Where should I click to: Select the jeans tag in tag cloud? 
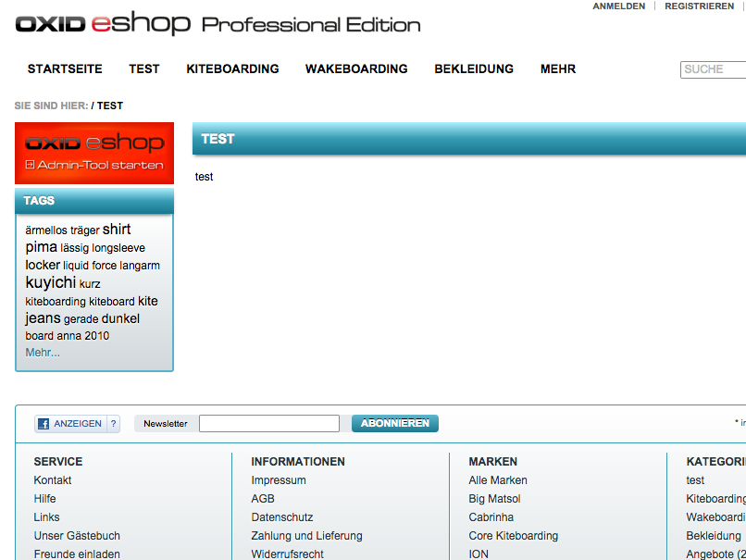[43, 318]
